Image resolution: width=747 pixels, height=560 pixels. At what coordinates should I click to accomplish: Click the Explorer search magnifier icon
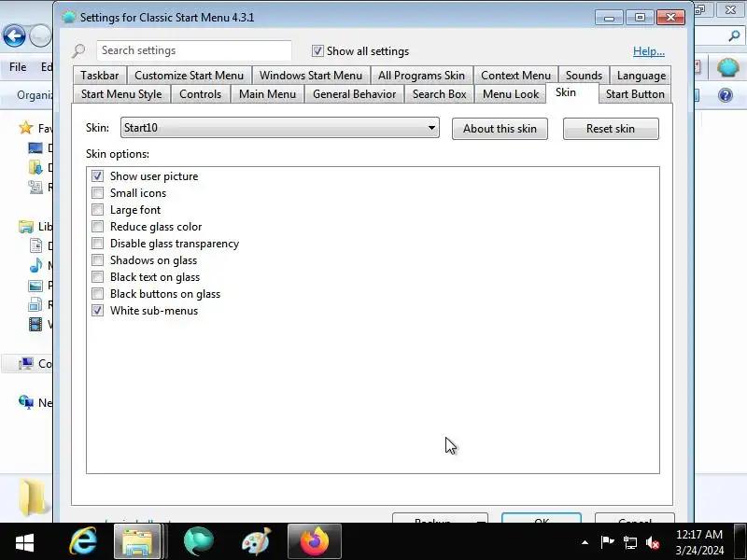[734, 35]
